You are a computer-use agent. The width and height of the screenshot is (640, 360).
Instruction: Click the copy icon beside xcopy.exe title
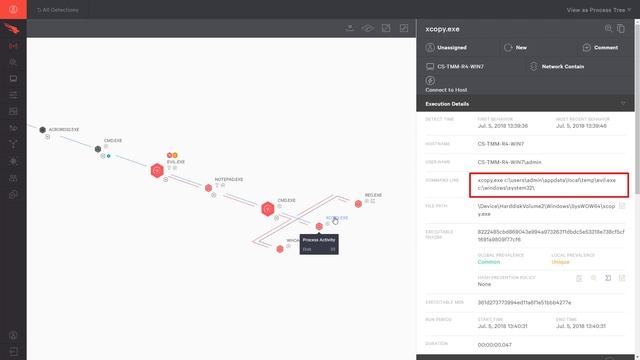621,29
